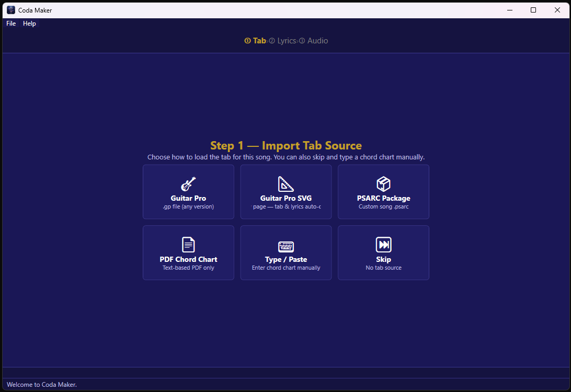The height and width of the screenshot is (392, 571).
Task: Open the File menu
Action: (11, 24)
